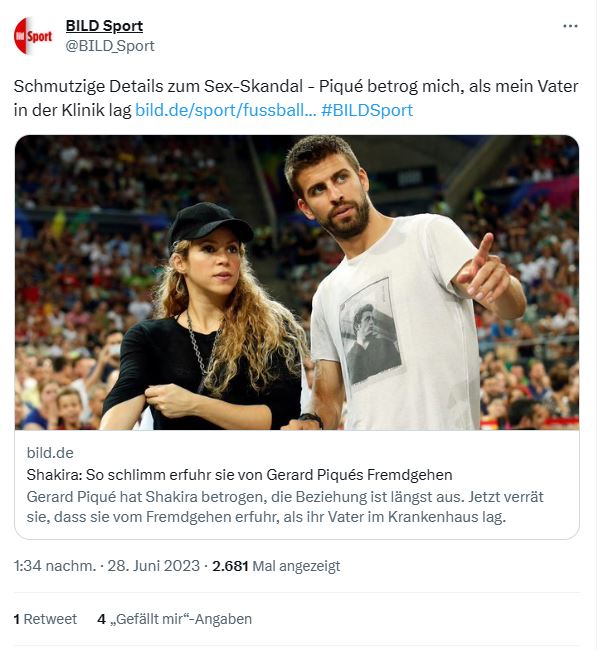Follow the bild.de/sport/fussball… link
The height and width of the screenshot is (651, 600).
226,110
